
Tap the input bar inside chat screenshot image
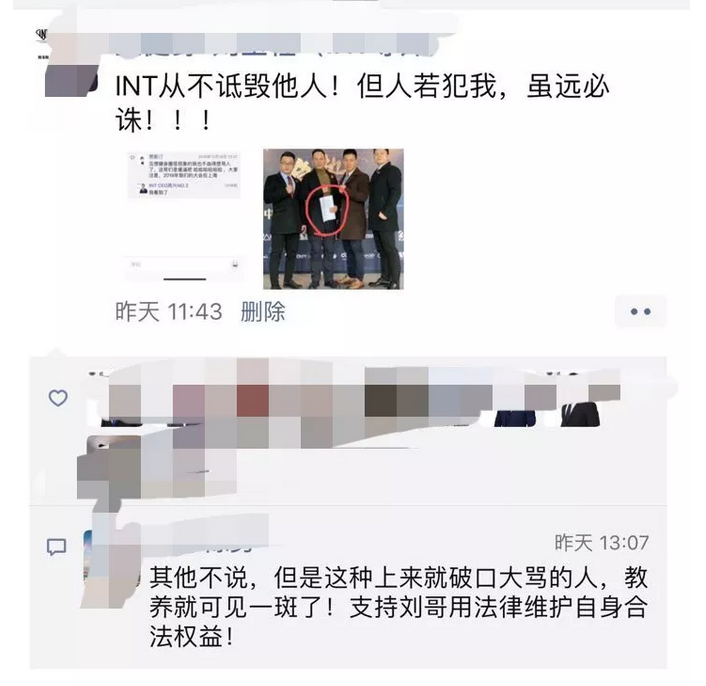click(x=185, y=264)
